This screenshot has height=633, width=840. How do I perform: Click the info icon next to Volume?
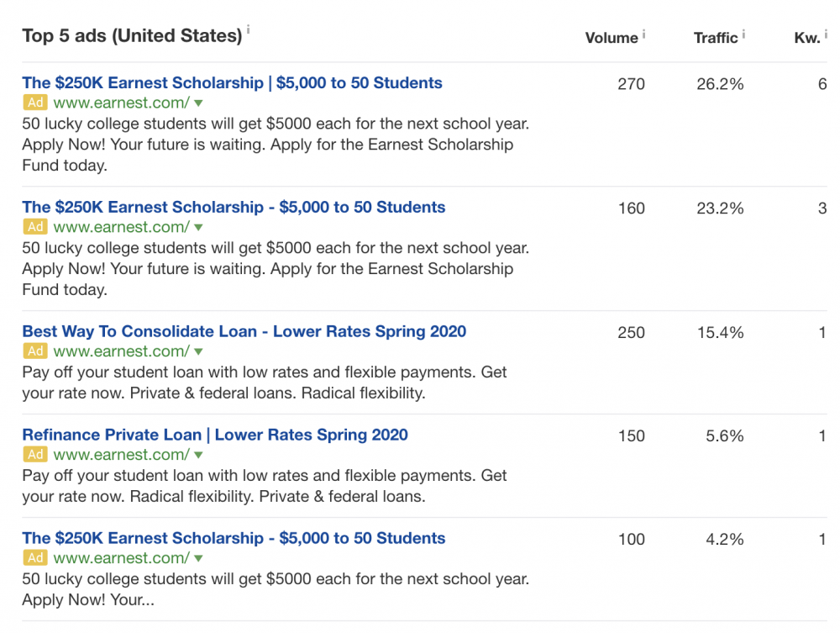click(644, 34)
